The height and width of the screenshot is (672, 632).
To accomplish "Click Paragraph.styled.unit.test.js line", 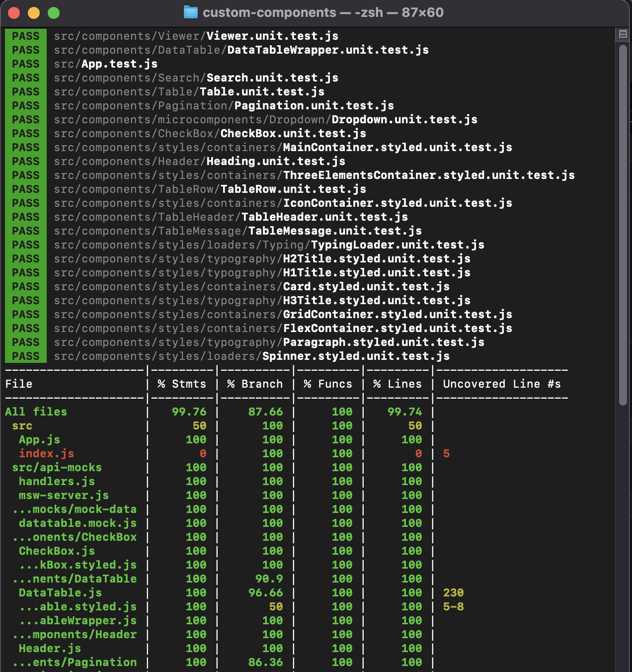I will tap(269, 342).
